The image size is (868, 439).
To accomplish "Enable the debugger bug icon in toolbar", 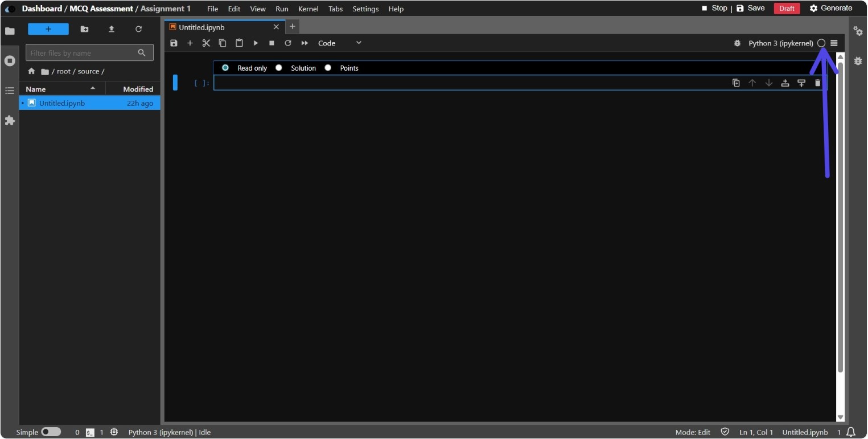I will 738,43.
